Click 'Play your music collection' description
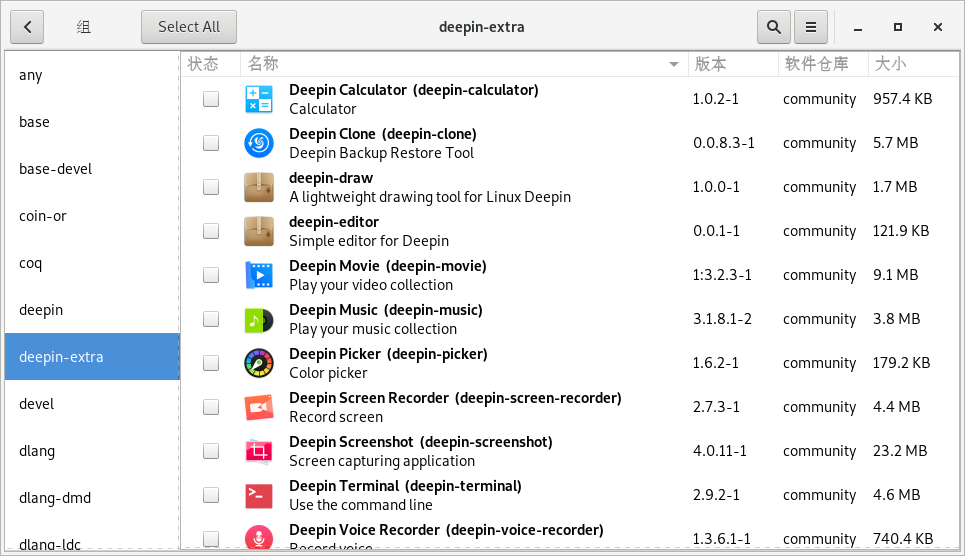This screenshot has width=965, height=556. 373,329
